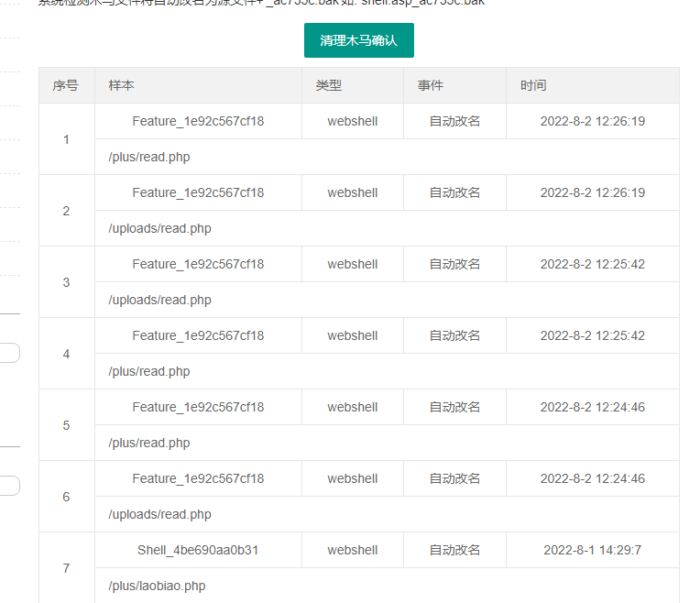This screenshot has width=700, height=603.
Task: Click Feature_1e92c567cf18 sample in row 1
Action: pos(198,121)
